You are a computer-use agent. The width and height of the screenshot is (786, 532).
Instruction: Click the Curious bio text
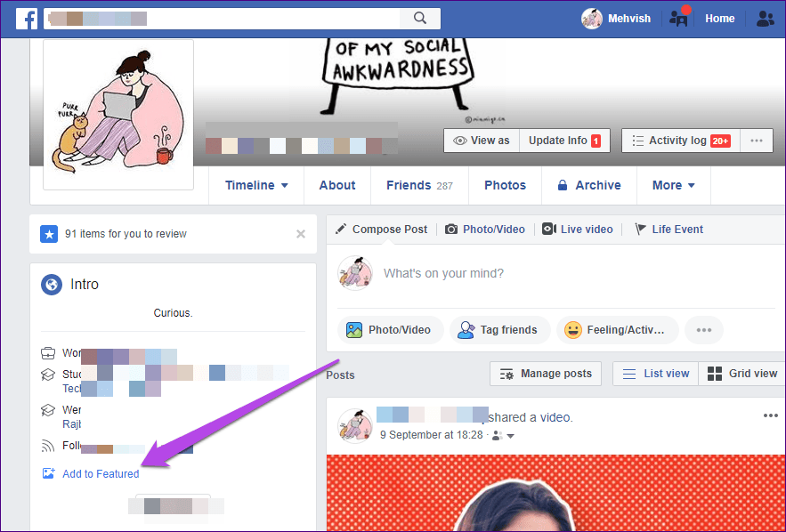pos(173,313)
